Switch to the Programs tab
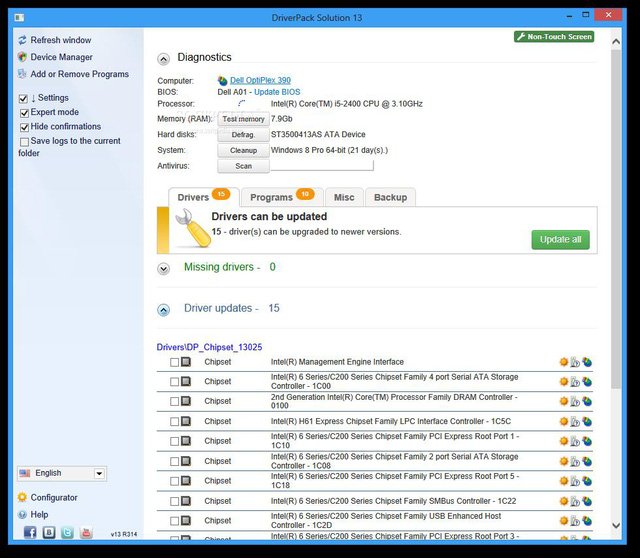Viewport: 640px width, 558px height. [x=279, y=197]
